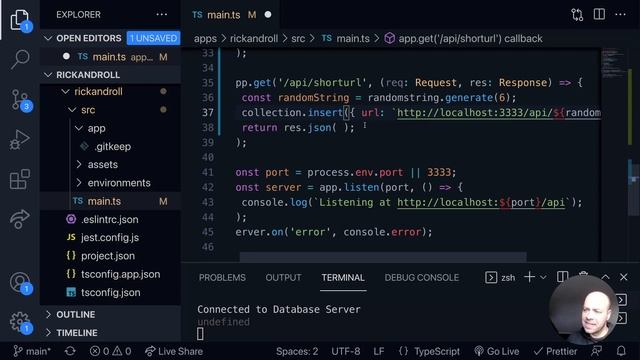Click Prettier in the status bar
This screenshot has width=640, height=360.
click(x=556, y=351)
